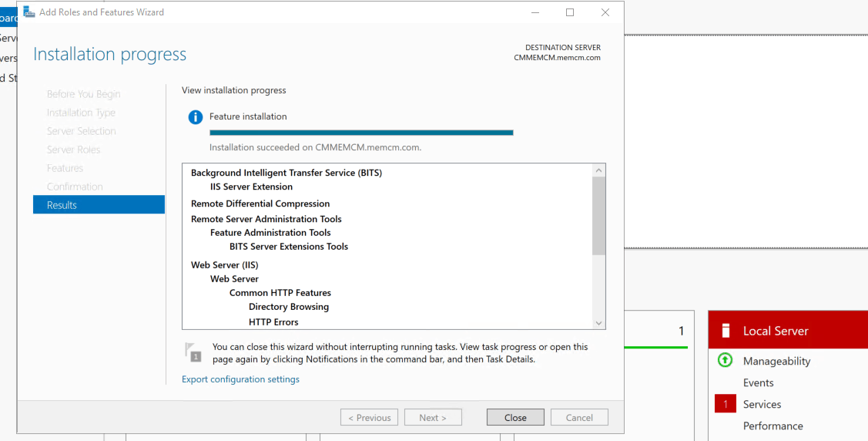The image size is (868, 441).
Task: Click the results list scrollbar up arrow
Action: (x=598, y=170)
